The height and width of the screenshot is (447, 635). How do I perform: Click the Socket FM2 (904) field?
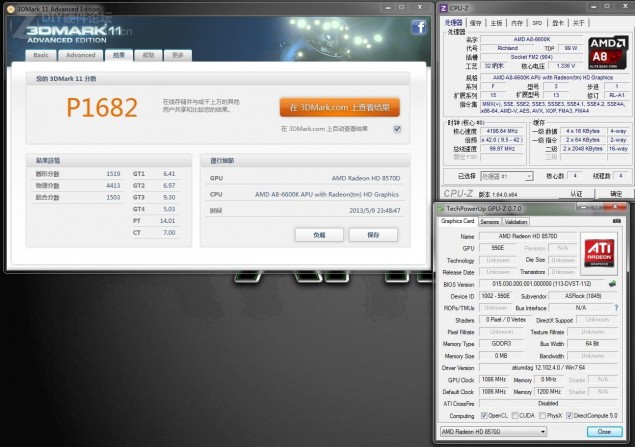tap(531, 57)
